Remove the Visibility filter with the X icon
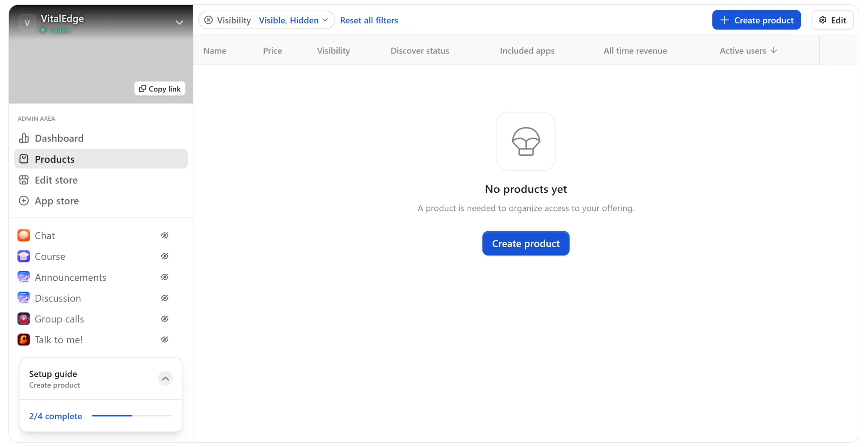868x447 pixels. [x=208, y=20]
